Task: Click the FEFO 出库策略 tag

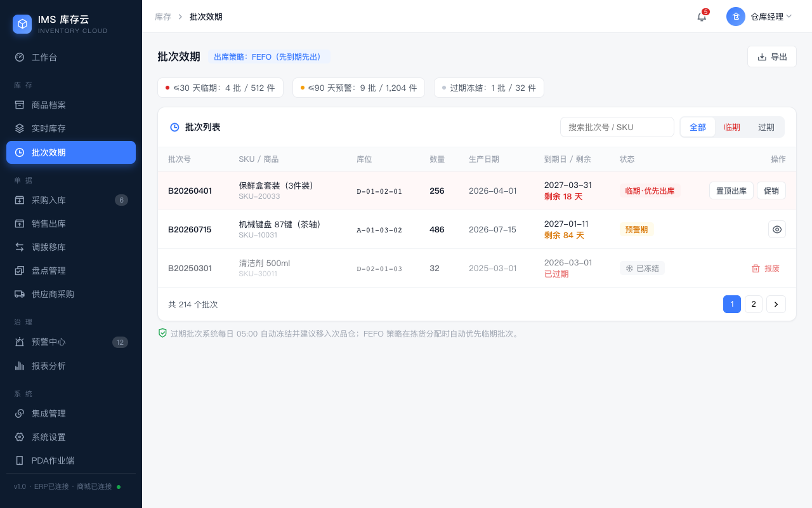Action: click(x=269, y=57)
